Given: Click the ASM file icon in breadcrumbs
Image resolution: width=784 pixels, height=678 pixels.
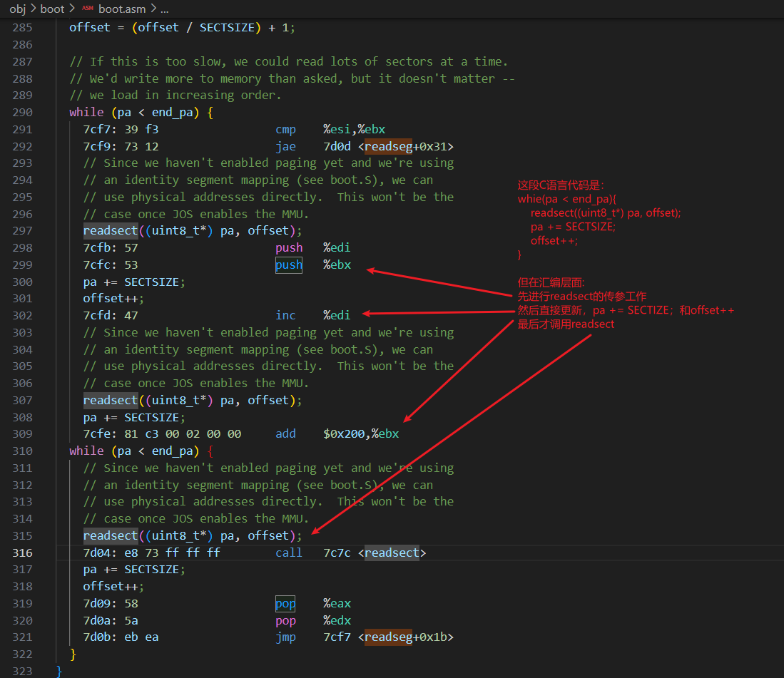Looking at the screenshot, I should (x=88, y=9).
